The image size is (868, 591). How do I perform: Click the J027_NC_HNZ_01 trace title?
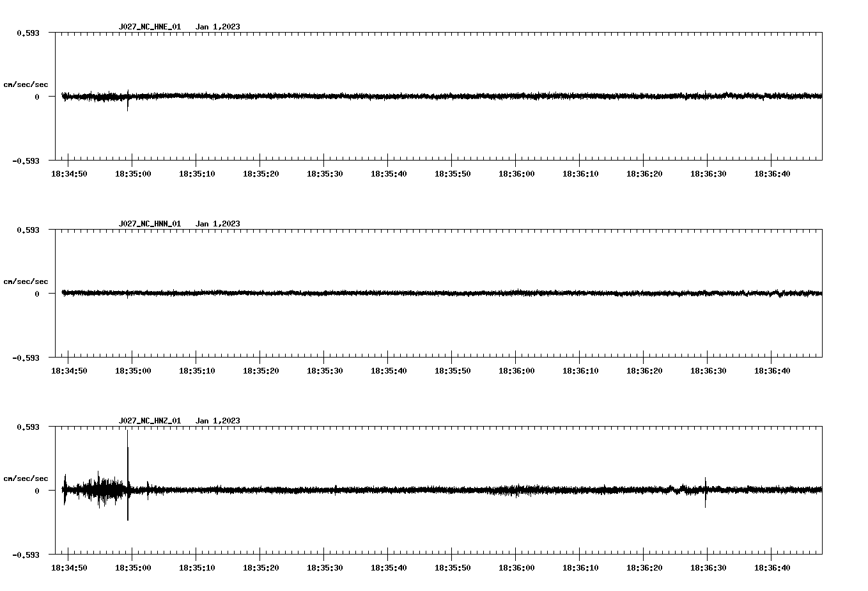click(x=150, y=421)
